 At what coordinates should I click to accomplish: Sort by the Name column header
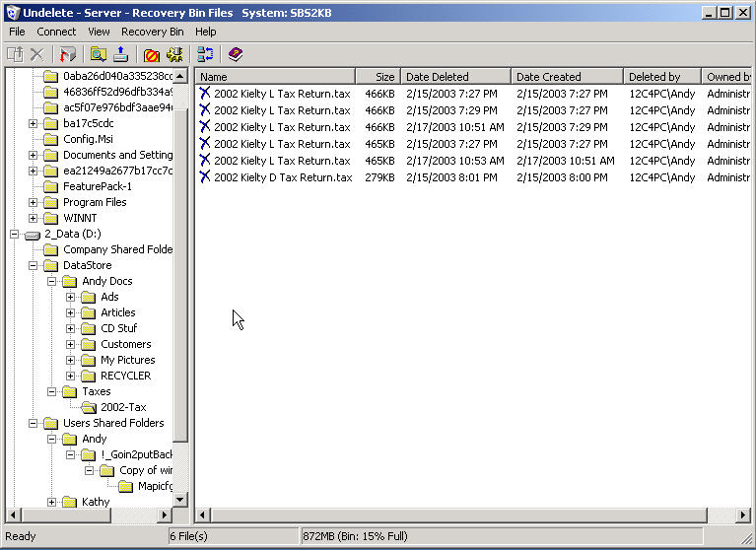pyautogui.click(x=275, y=77)
